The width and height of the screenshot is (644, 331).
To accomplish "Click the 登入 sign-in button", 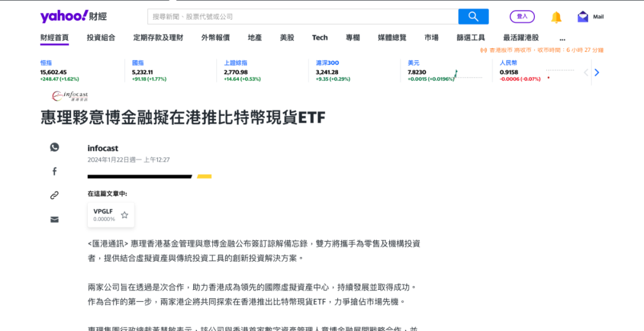I will (x=522, y=17).
